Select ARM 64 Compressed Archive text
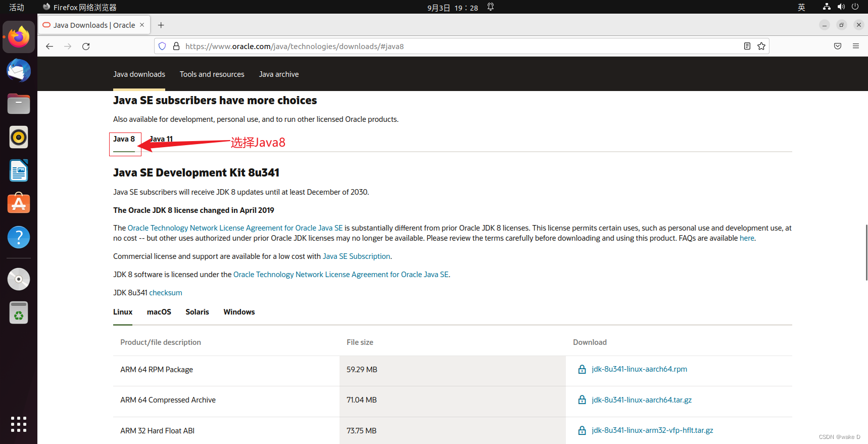The image size is (868, 444). click(168, 400)
